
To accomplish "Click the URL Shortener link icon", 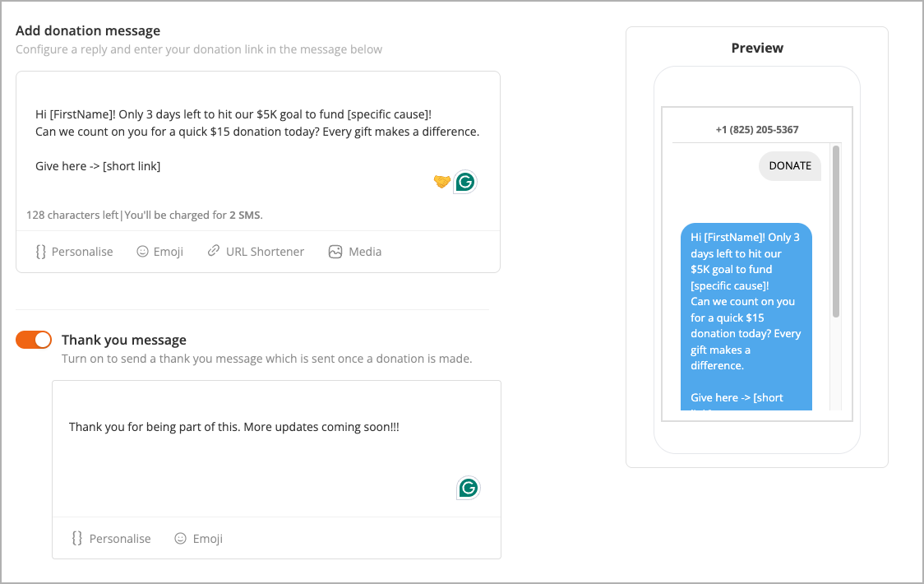I will click(x=213, y=251).
